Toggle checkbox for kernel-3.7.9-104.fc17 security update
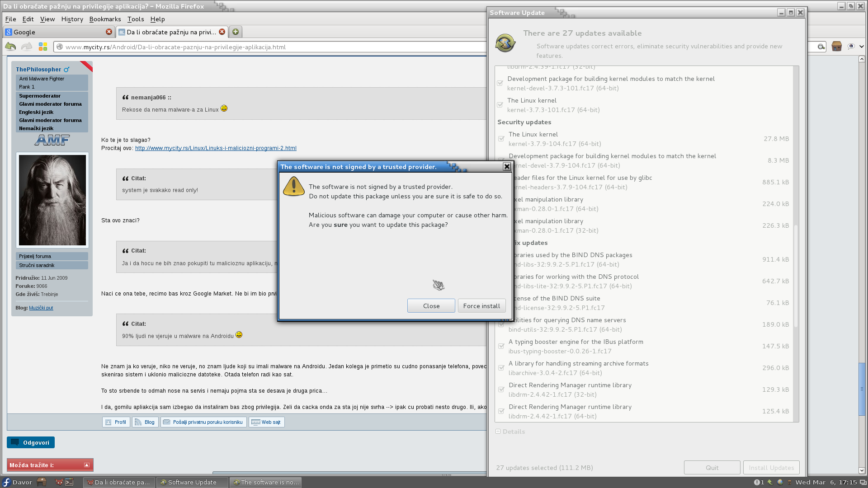This screenshot has height=488, width=868. click(x=501, y=139)
